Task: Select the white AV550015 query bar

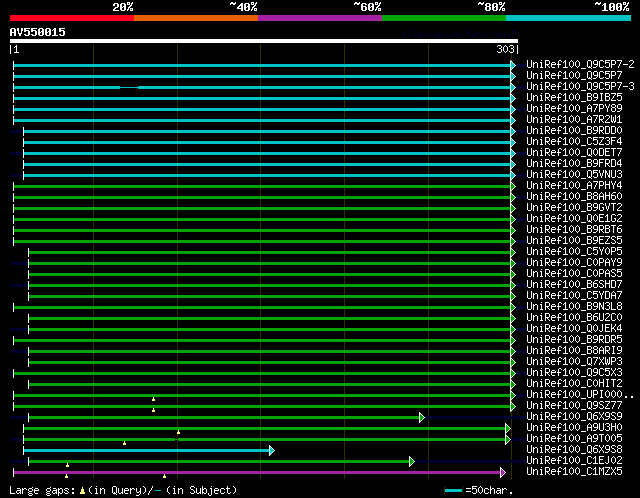Action: (264, 41)
